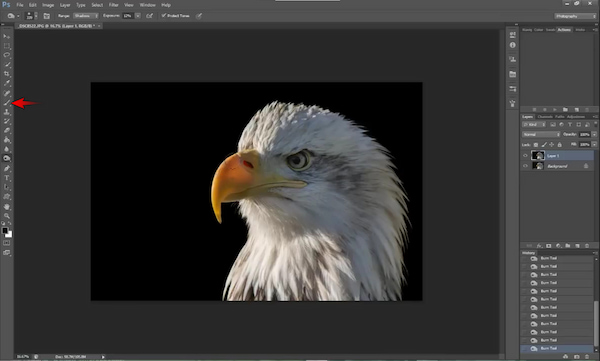Add a layer mask icon
This screenshot has height=361, width=600.
(x=548, y=246)
